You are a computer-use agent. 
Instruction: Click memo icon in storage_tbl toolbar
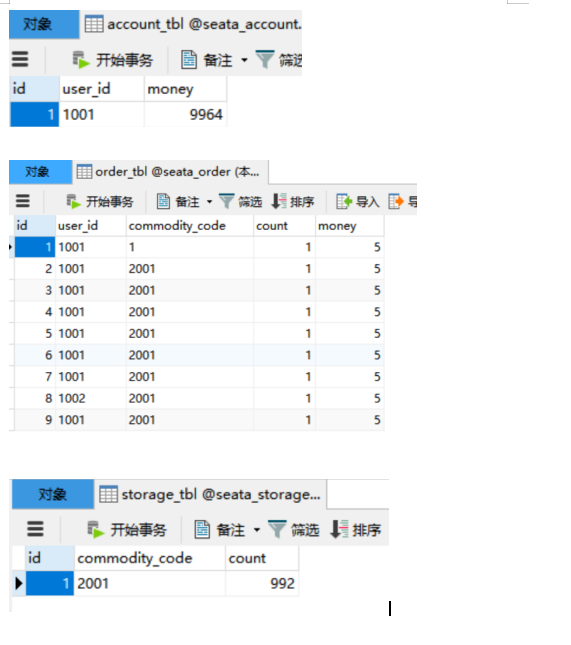coord(202,529)
